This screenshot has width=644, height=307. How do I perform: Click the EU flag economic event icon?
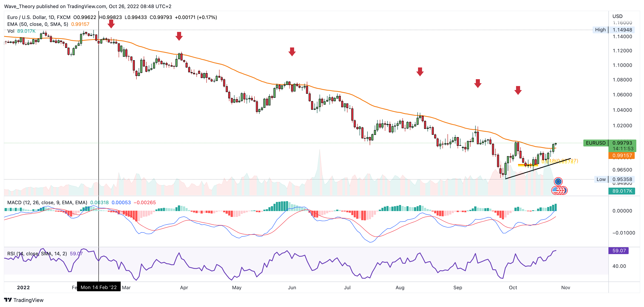558,181
